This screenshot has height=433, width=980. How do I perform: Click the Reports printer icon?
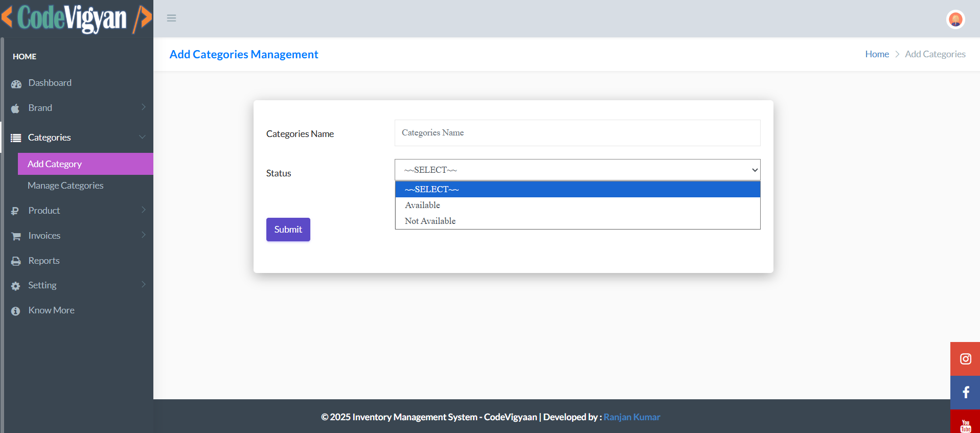click(x=16, y=261)
